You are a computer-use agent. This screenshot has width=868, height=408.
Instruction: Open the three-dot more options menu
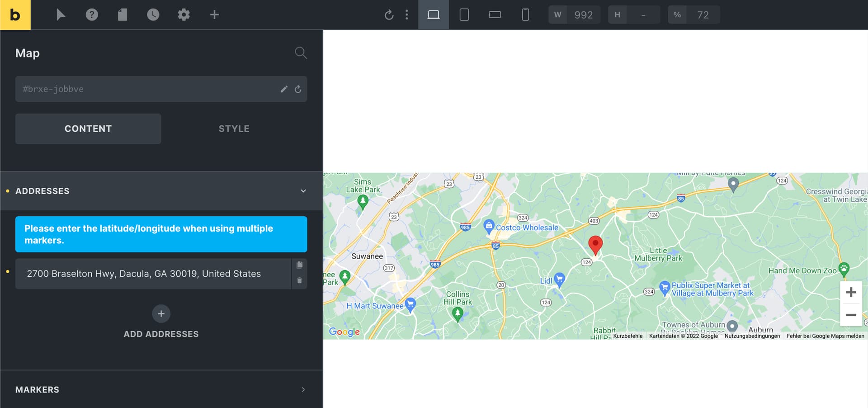click(x=407, y=15)
